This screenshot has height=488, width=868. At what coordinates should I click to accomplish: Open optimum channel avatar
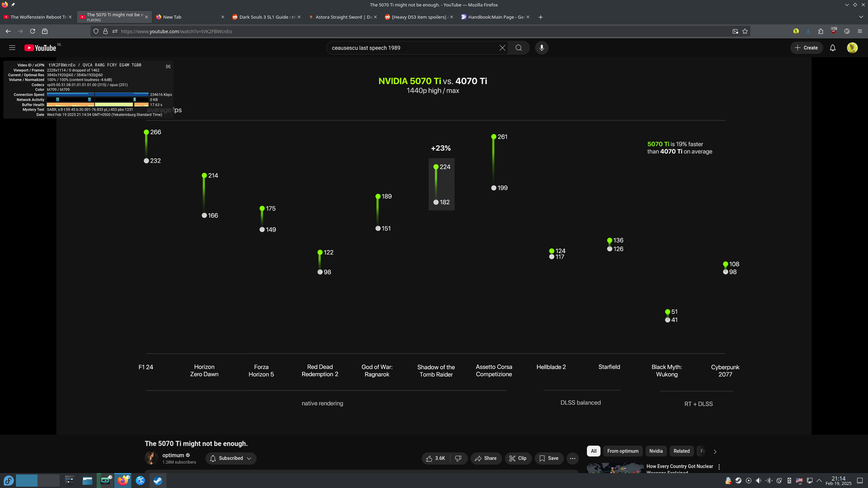(x=152, y=458)
